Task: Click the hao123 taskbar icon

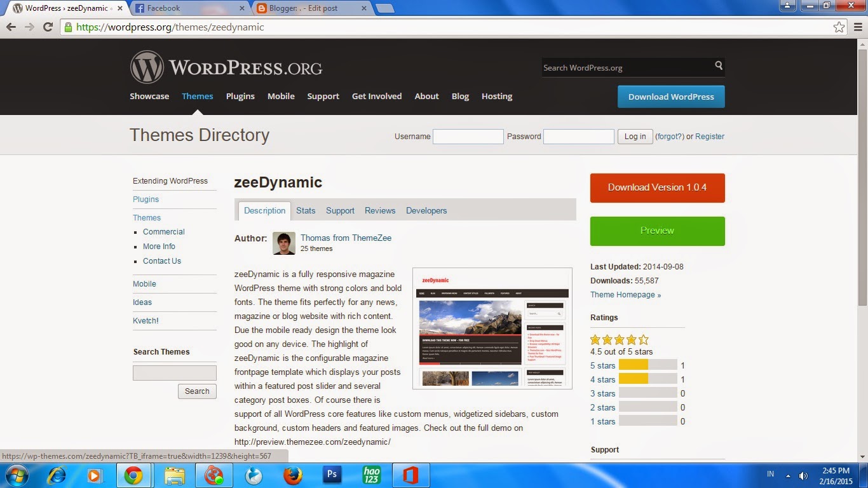Action: tap(371, 475)
